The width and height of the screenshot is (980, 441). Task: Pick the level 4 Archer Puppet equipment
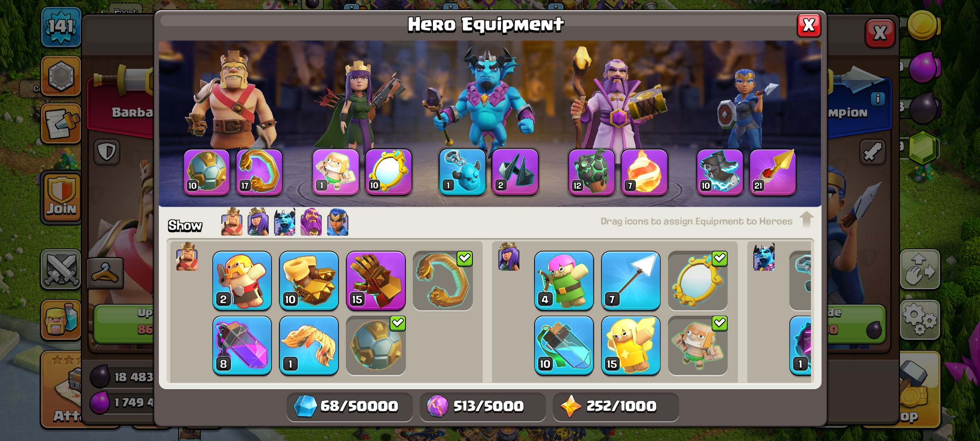pos(564,281)
